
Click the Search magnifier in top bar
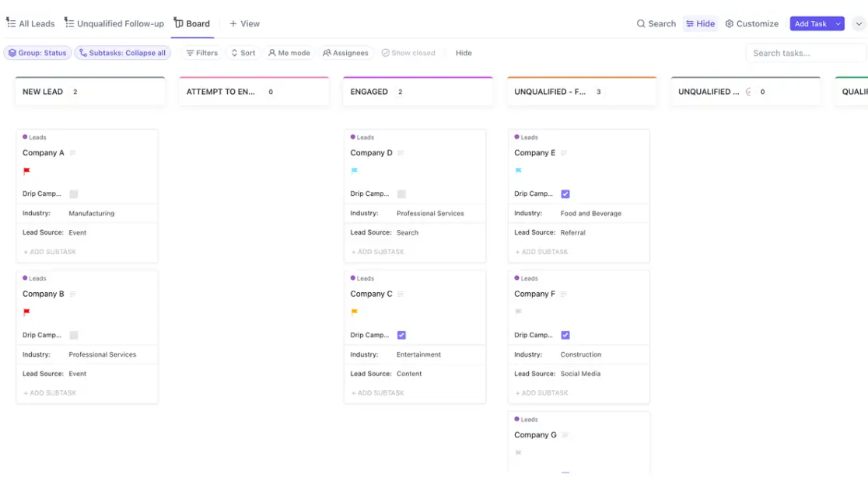[640, 24]
